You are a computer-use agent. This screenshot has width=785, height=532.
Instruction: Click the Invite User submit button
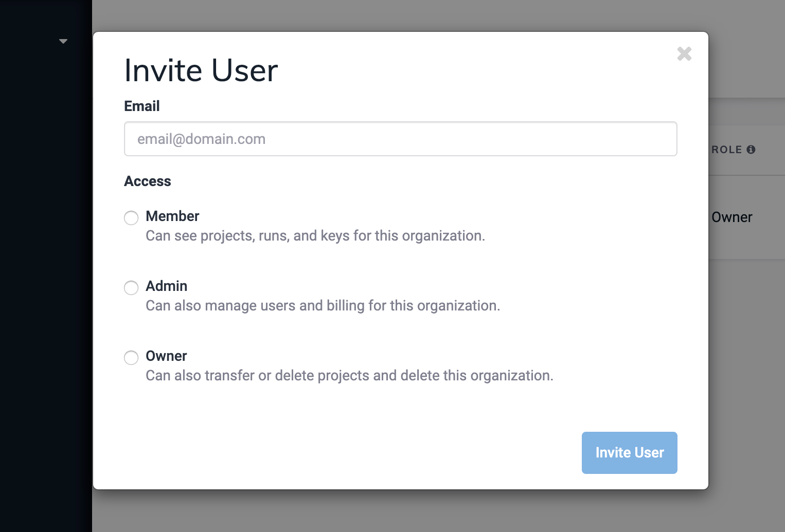[x=629, y=453]
